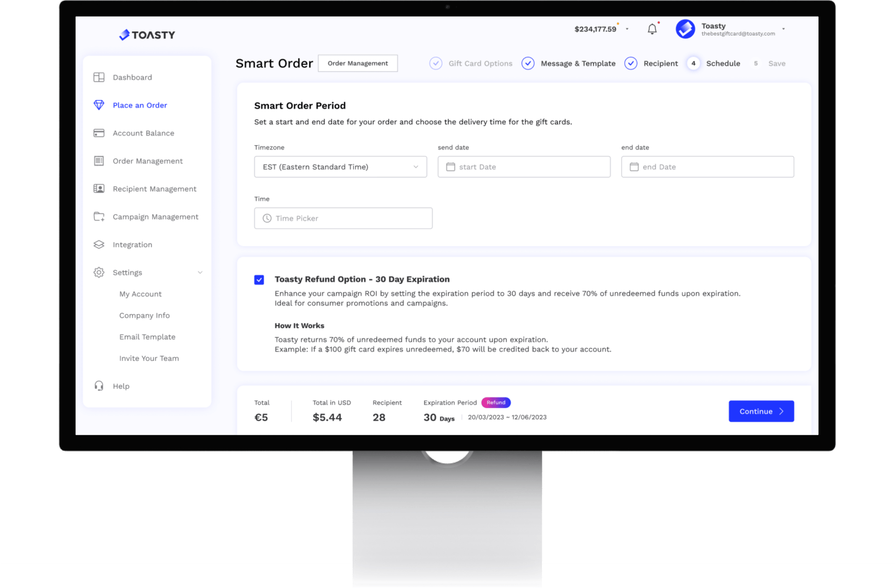
Task: Click the Continue button
Action: pos(759,411)
